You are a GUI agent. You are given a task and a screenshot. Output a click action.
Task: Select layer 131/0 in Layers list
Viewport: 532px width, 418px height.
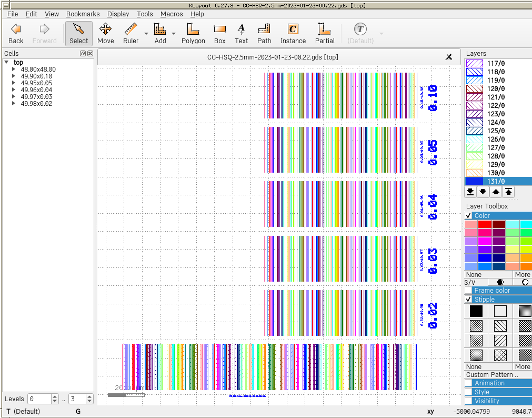click(498, 181)
